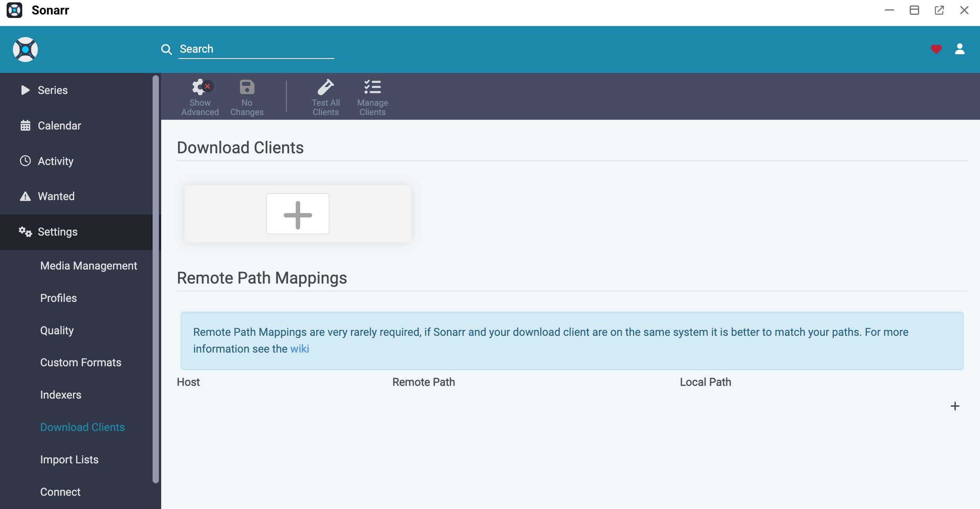Click the heart donation icon

(937, 49)
